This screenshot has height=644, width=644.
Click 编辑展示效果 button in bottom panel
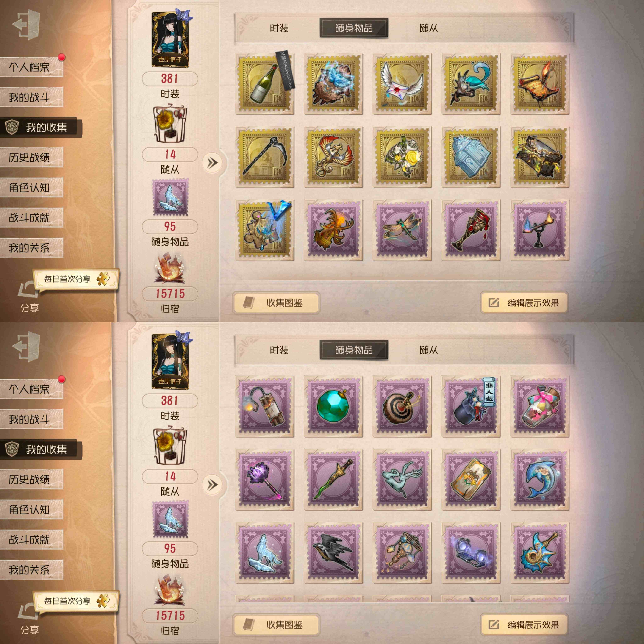click(524, 625)
